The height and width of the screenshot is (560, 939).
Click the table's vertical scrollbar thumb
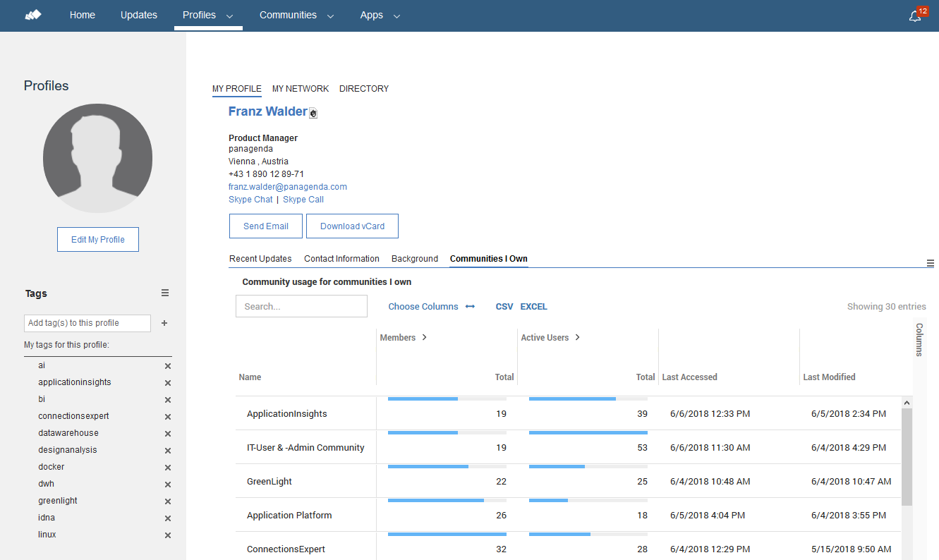pos(907,456)
